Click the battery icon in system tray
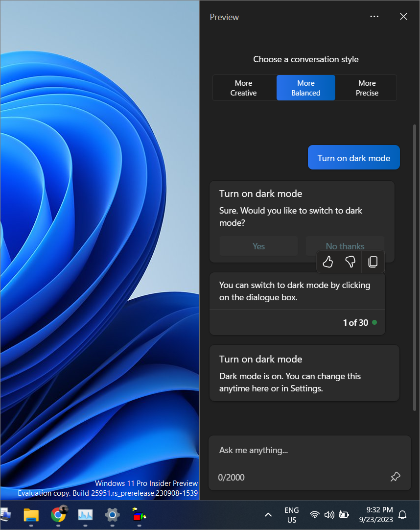This screenshot has width=420, height=530. coord(344,515)
